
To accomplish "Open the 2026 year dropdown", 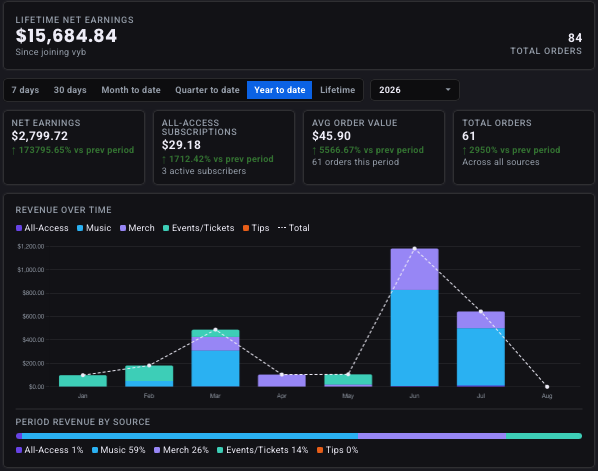I will click(x=415, y=90).
